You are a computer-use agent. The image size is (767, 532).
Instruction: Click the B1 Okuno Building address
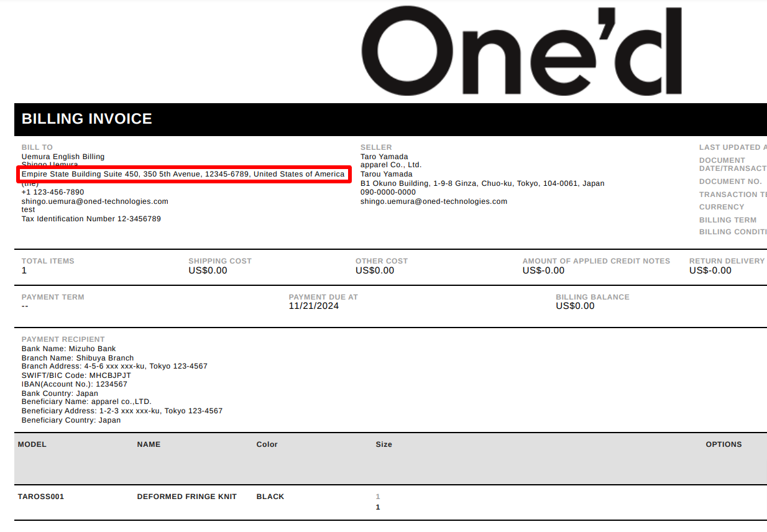click(x=482, y=183)
